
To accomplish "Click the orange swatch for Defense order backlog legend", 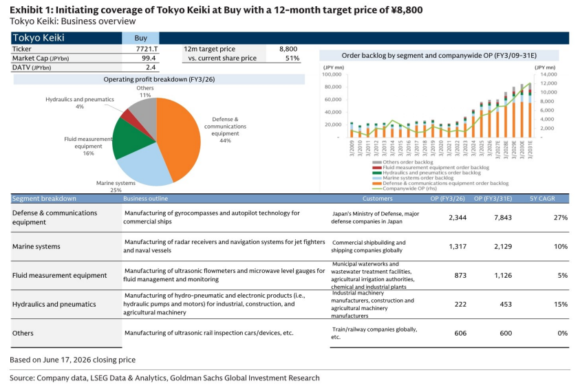I will (x=376, y=183).
